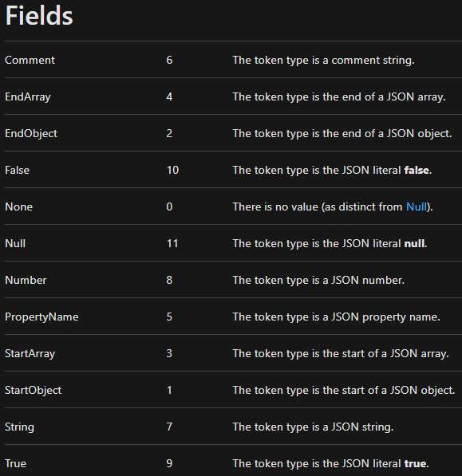
Task: Click the 'StartObject' field name
Action: [x=33, y=391]
